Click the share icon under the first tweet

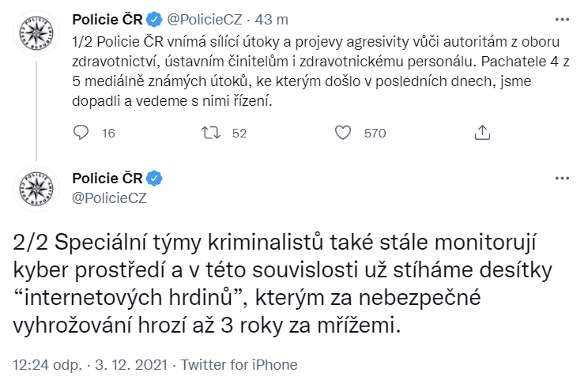(481, 134)
